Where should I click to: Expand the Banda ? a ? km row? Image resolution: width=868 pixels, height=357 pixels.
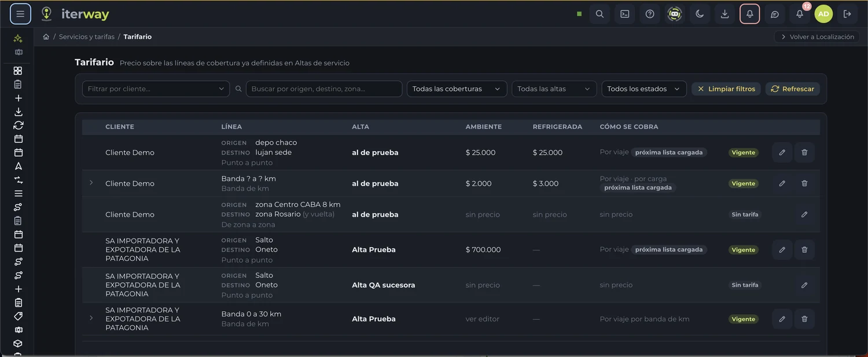pos(91,183)
